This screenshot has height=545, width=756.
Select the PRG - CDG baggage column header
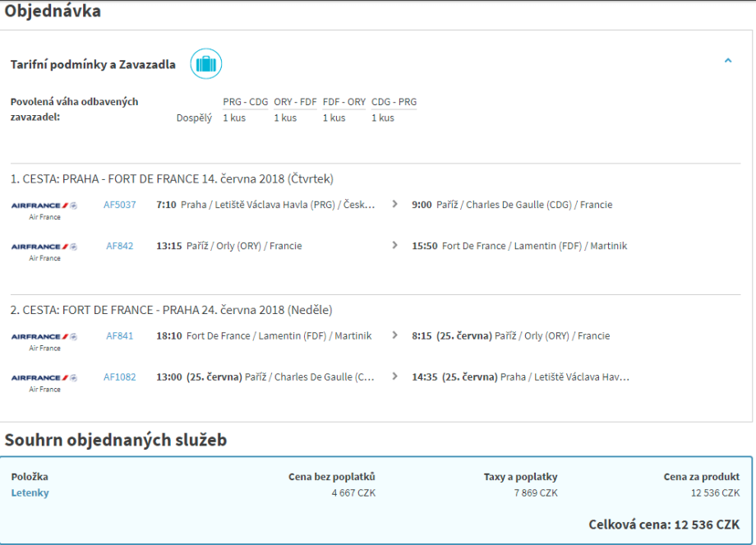click(x=245, y=102)
